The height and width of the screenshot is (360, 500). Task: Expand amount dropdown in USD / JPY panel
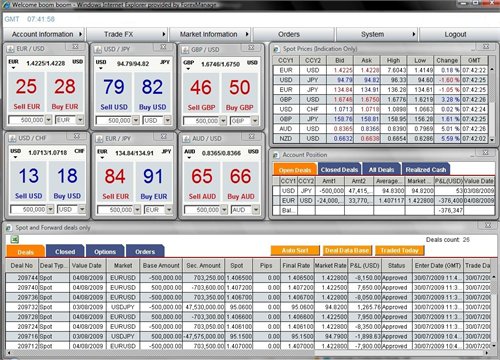pos(136,120)
